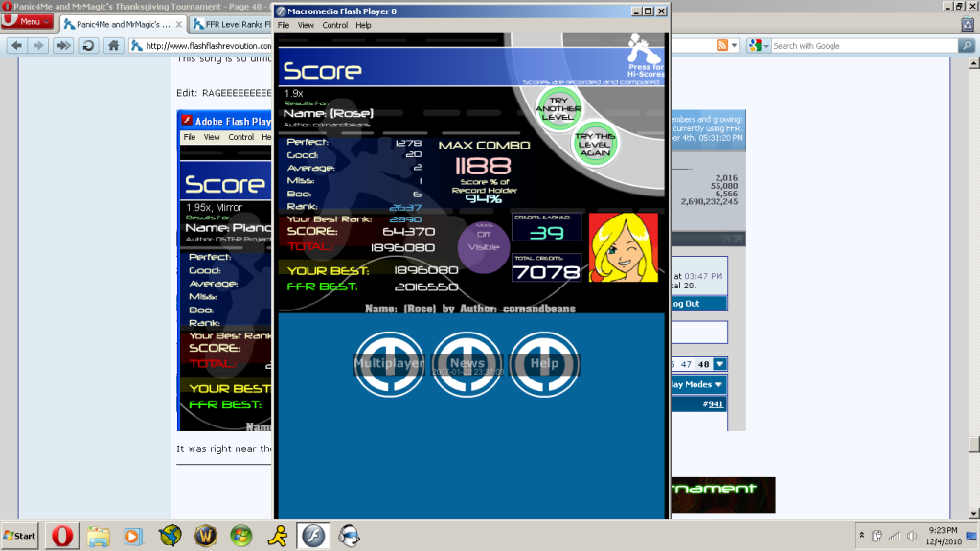Open the View menu in Flash Player
The width and height of the screenshot is (980, 551).
coord(306,25)
